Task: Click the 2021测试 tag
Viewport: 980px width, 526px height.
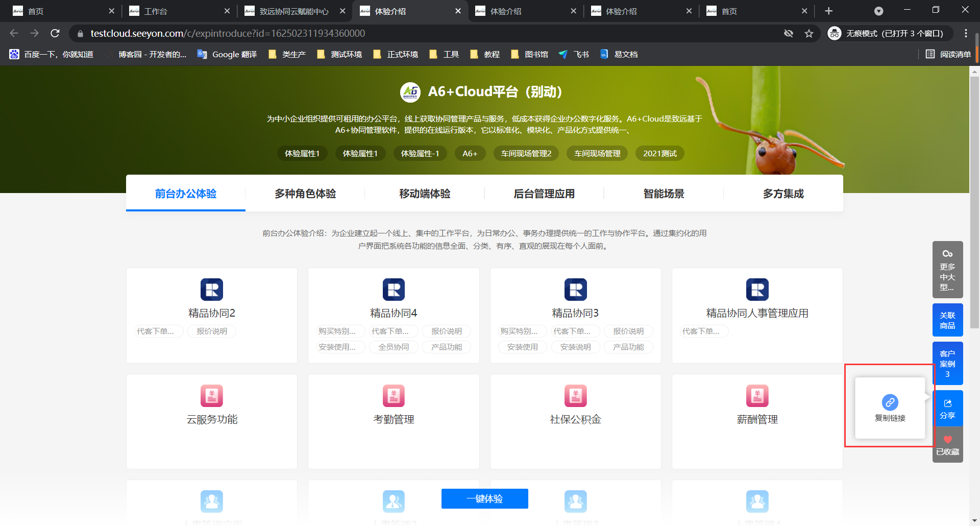Action: click(660, 153)
